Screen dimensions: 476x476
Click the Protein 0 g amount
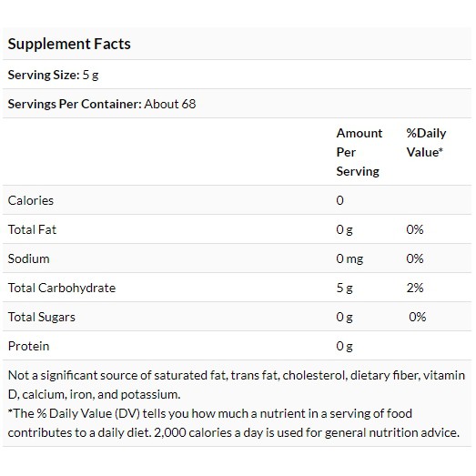(345, 347)
